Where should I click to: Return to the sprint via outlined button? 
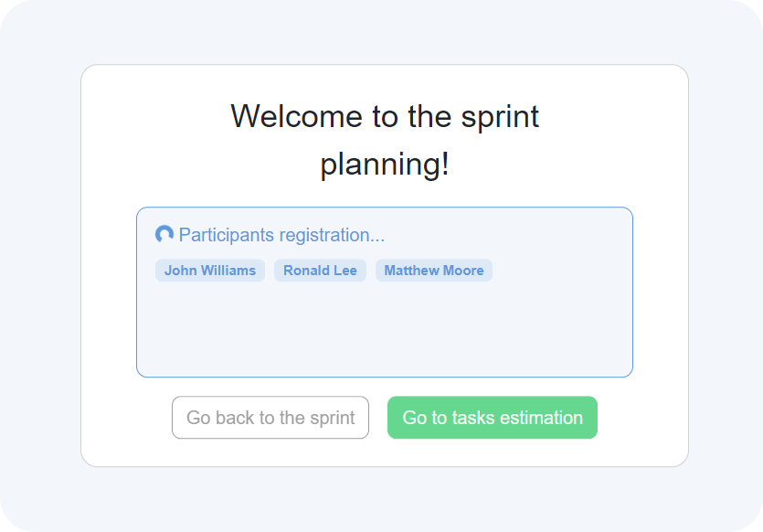pyautogui.click(x=270, y=418)
